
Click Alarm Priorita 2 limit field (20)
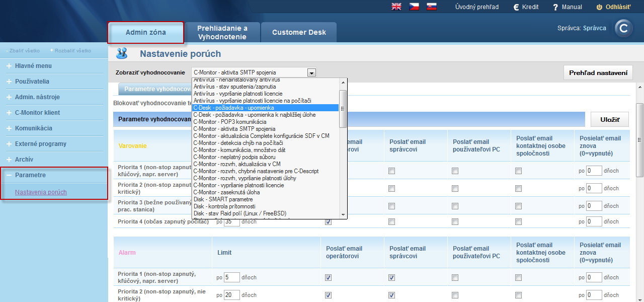(x=231, y=295)
